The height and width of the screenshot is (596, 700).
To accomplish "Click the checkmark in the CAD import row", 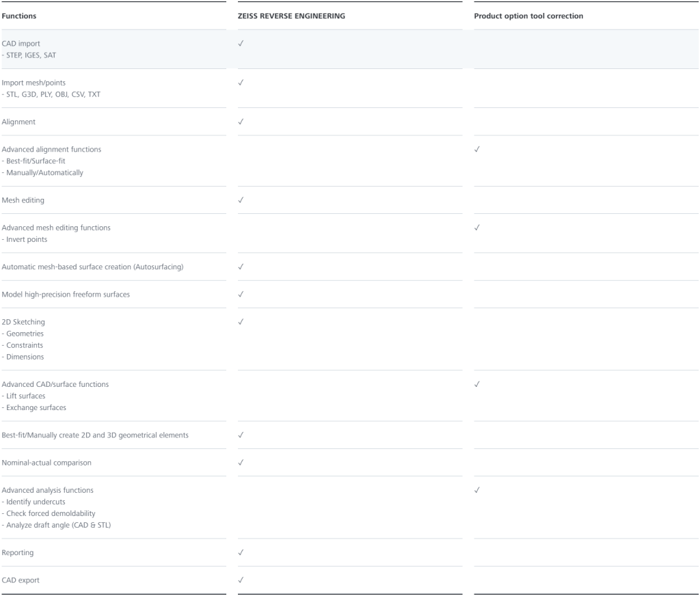I will [x=241, y=43].
